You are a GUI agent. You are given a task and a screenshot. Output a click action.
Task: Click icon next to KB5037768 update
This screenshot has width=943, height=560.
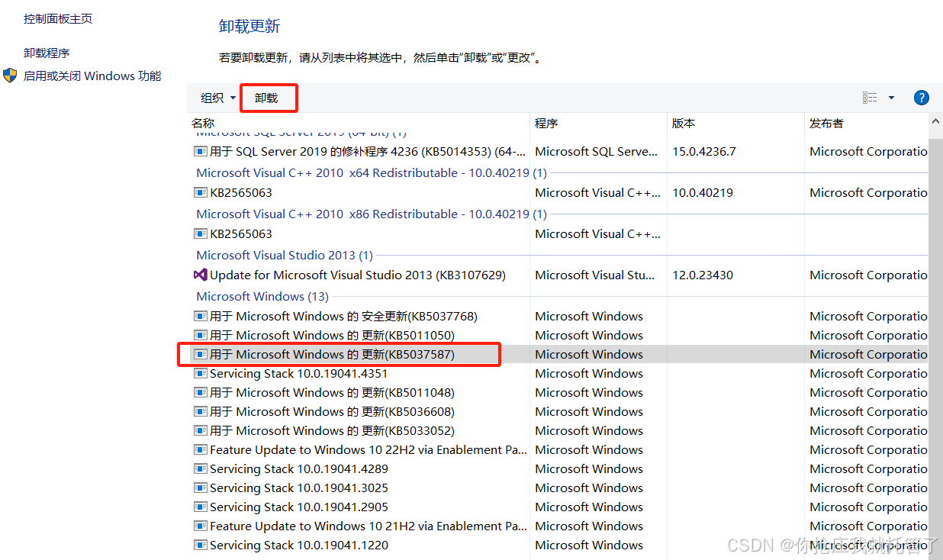click(201, 316)
